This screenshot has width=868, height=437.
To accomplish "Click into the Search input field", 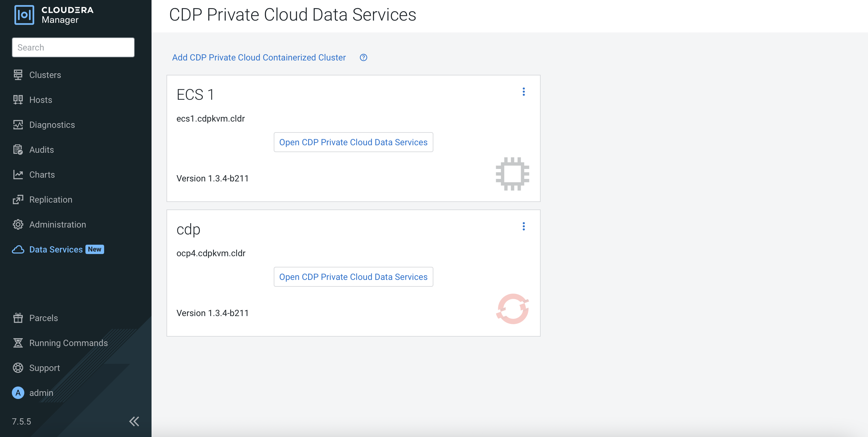I will [x=73, y=47].
